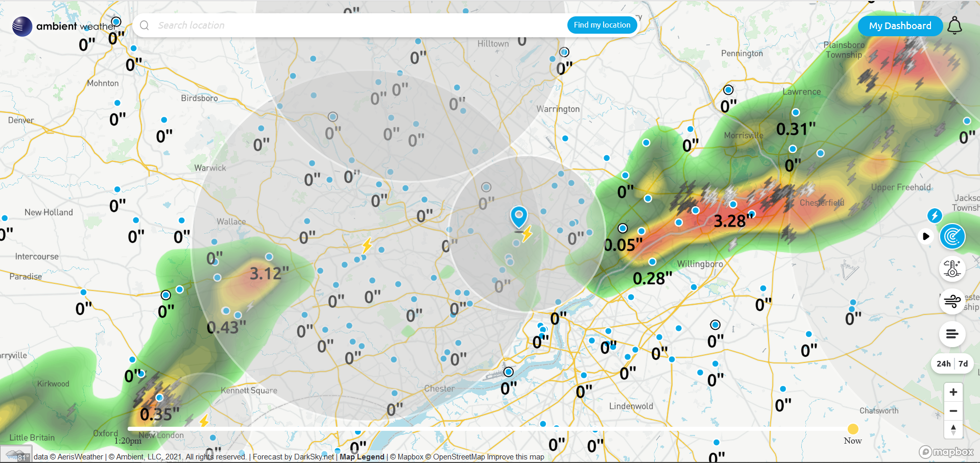This screenshot has width=980, height=463.
Task: Select the wind layer icon
Action: coord(952,301)
